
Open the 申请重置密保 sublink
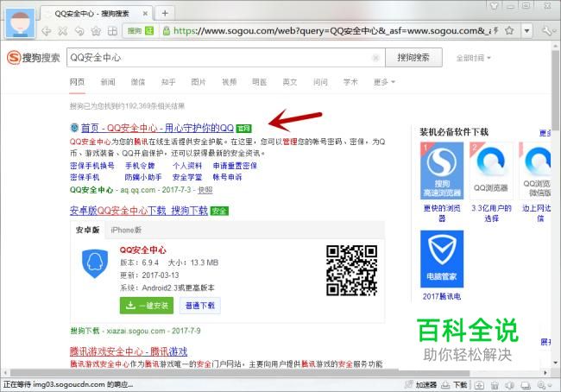click(x=235, y=166)
